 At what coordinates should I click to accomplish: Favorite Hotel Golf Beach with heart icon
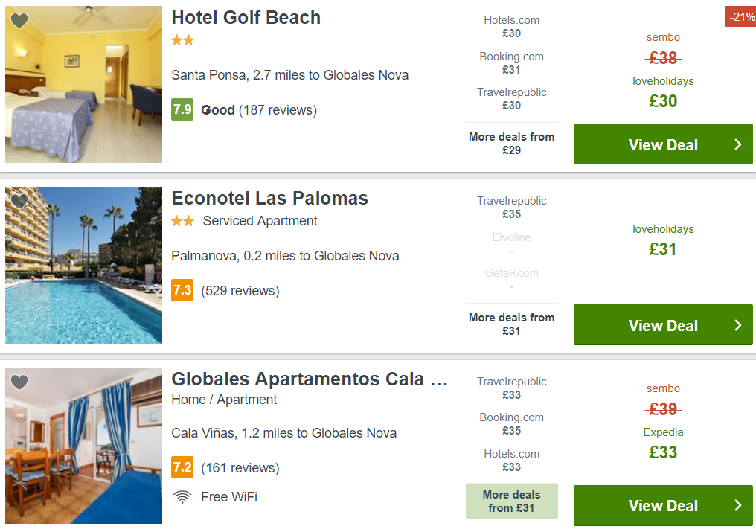pos(19,21)
